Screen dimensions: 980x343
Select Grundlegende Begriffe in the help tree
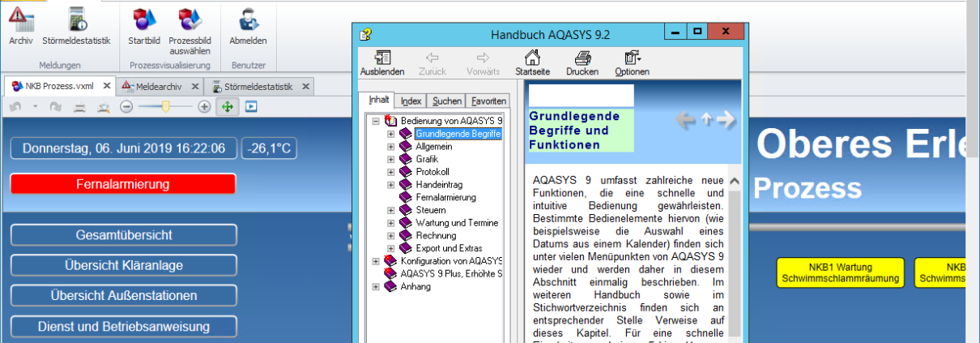point(458,134)
